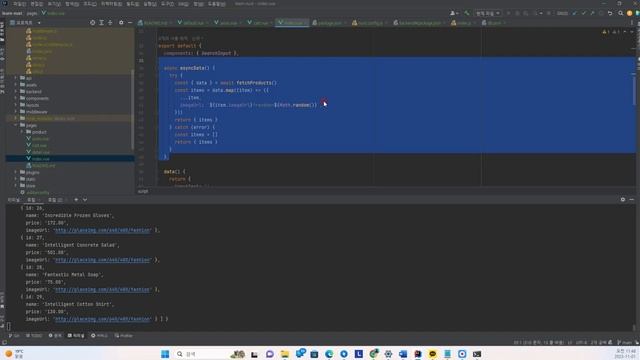Open File Explorer from taskbar
This screenshot has width=640, height=360.
tap(284, 354)
